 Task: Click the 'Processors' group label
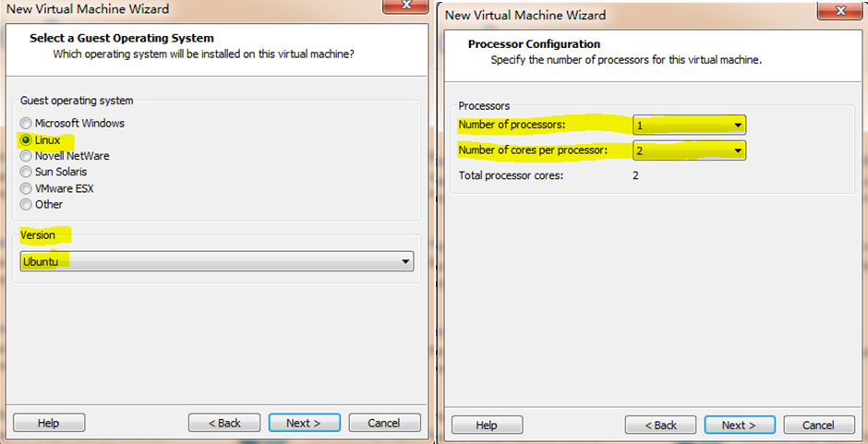click(x=485, y=106)
